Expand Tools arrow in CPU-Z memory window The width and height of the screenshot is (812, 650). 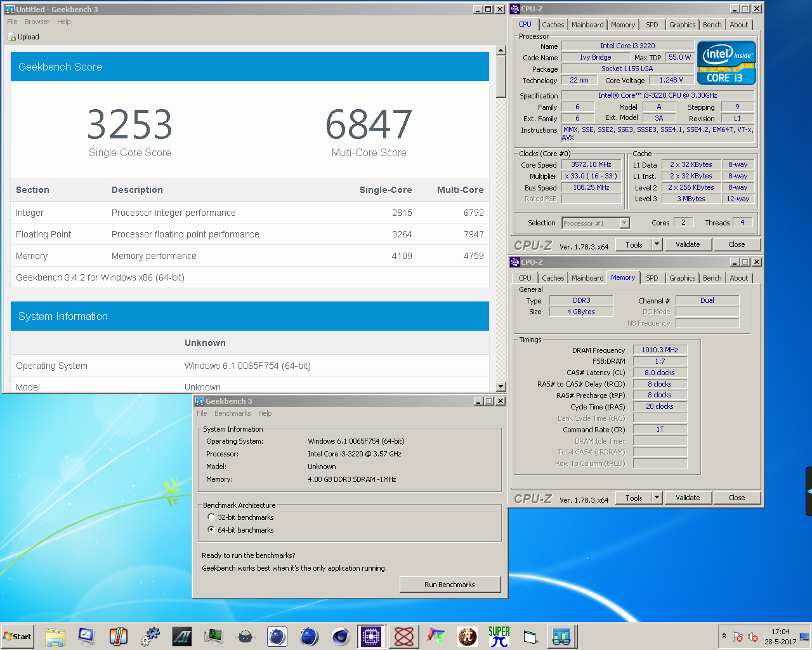(x=657, y=498)
